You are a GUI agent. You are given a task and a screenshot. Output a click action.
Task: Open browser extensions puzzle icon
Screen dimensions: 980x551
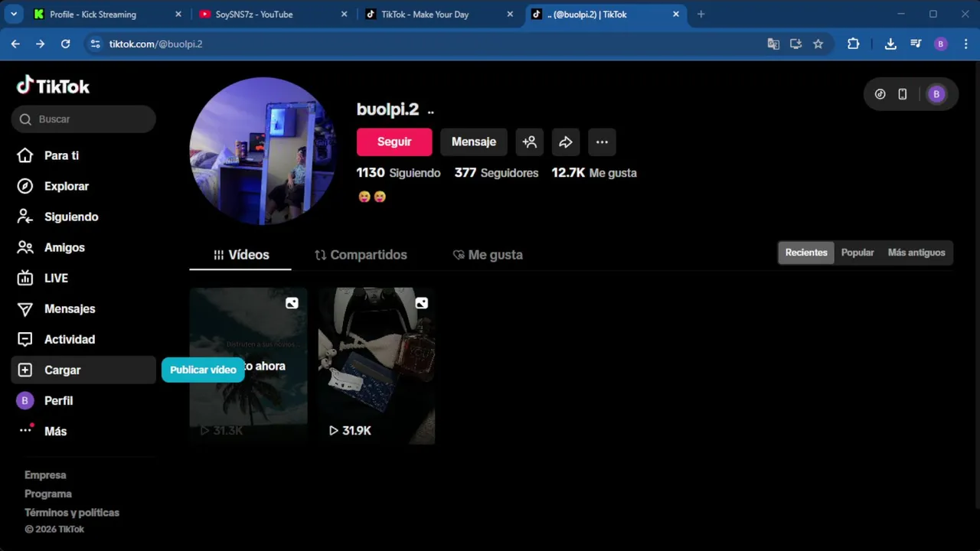pos(854,44)
